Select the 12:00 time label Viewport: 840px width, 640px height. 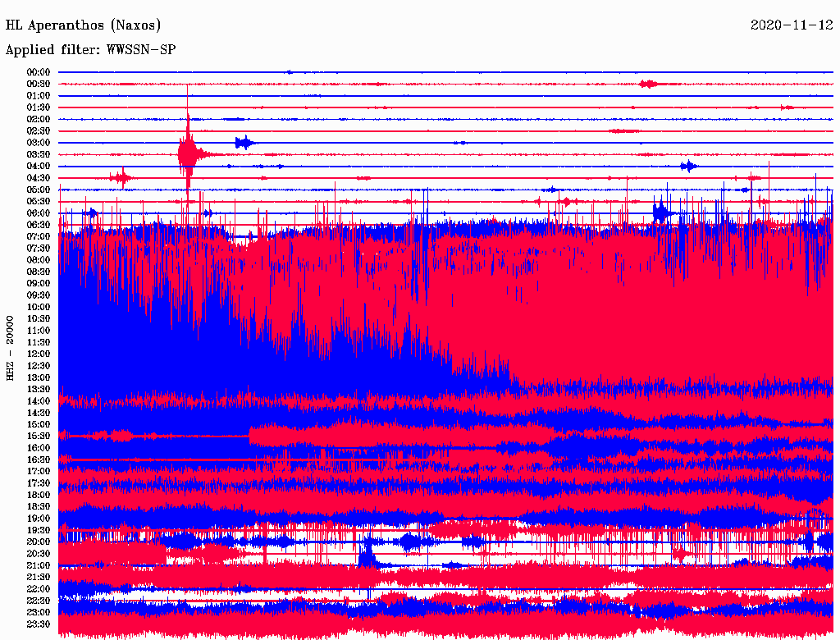tap(39, 354)
